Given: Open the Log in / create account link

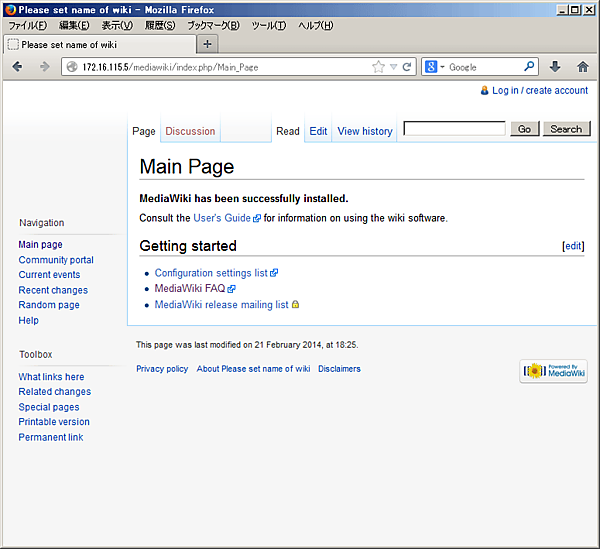Looking at the screenshot, I should click(539, 90).
